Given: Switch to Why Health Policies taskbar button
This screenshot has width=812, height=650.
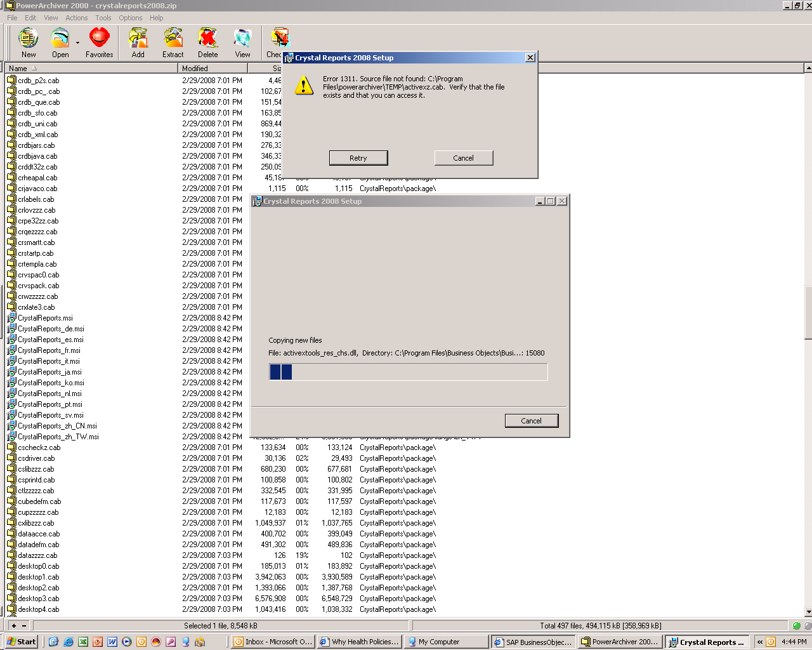Looking at the screenshot, I should 360,642.
